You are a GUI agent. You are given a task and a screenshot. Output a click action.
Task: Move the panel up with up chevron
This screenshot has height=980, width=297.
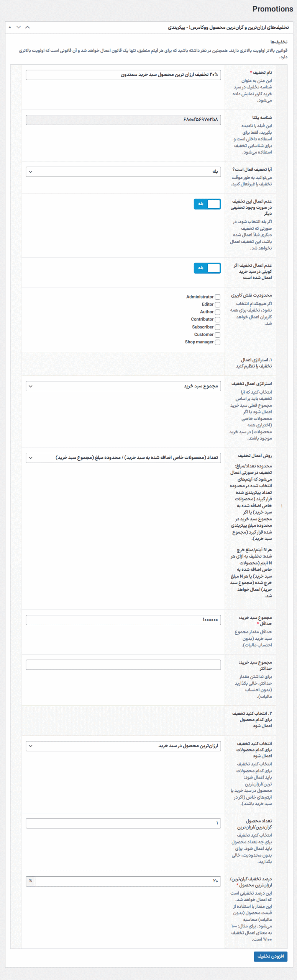[27, 27]
